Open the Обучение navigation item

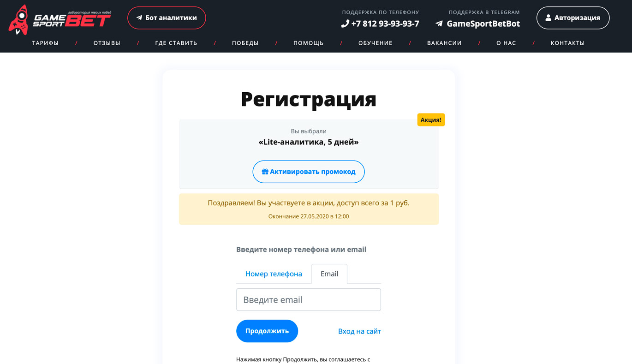(x=376, y=43)
